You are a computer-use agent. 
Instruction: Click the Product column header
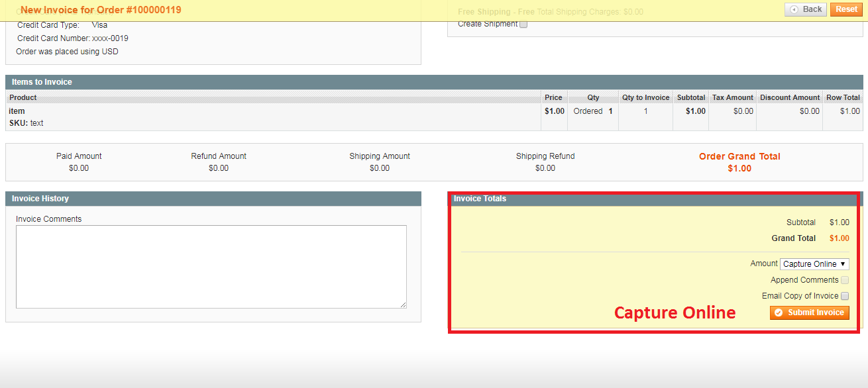[23, 97]
